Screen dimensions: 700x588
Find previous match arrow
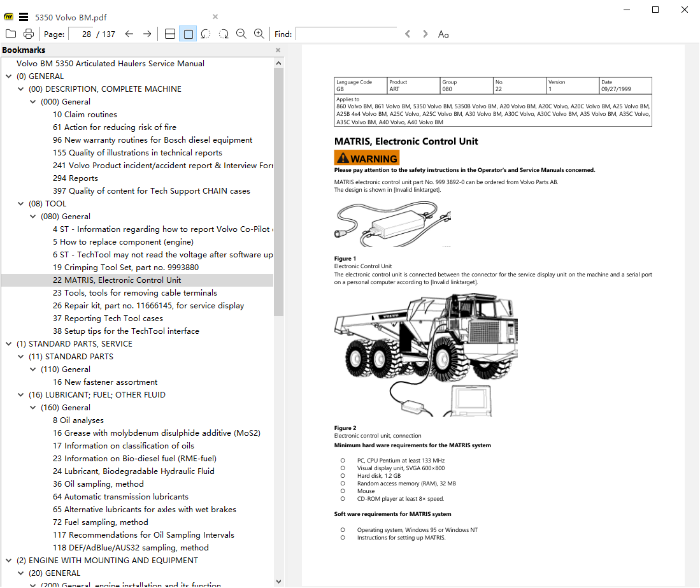coord(408,34)
